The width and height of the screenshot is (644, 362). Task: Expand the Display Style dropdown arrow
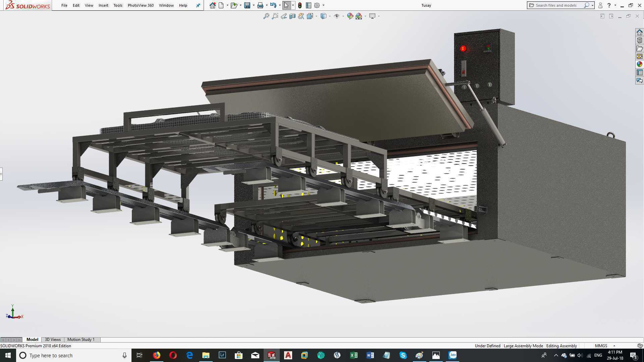pos(330,16)
